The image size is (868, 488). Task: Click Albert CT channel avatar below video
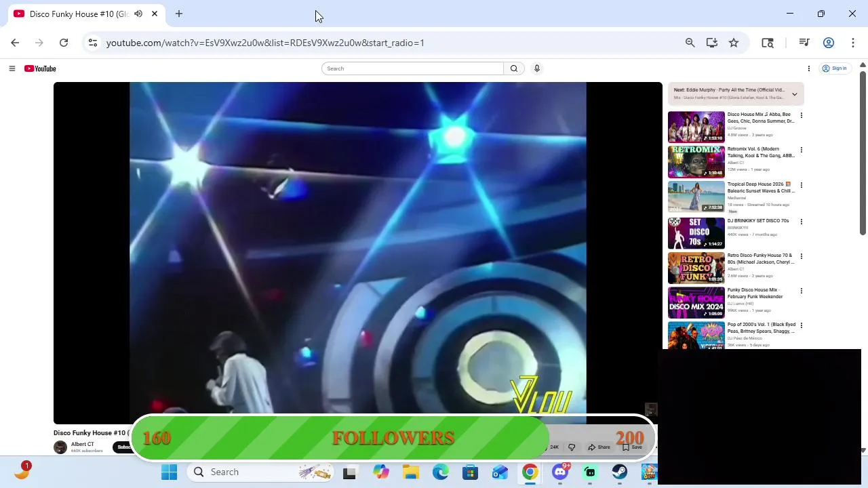(x=60, y=447)
